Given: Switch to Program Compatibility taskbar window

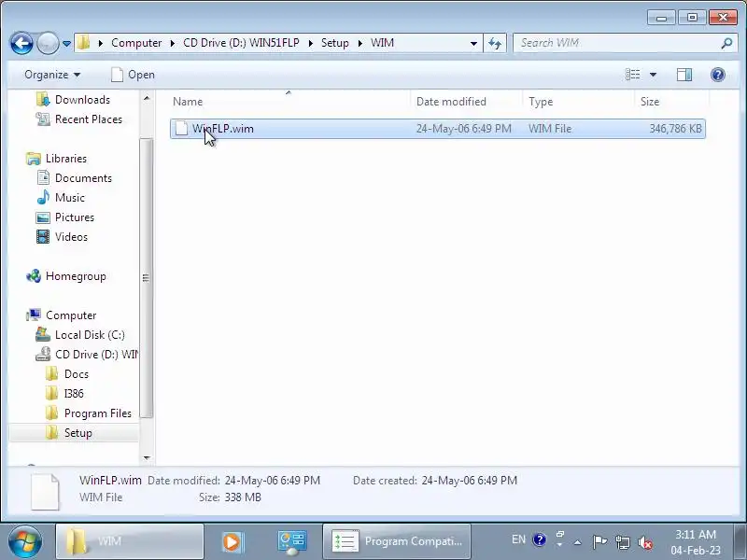Looking at the screenshot, I should pos(397,541).
